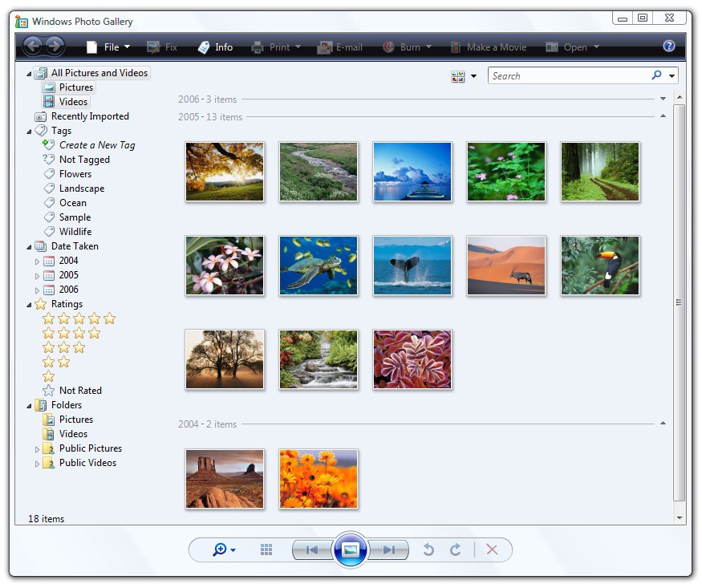Open the zoom slider with the magnifier control
Viewport: 702px width, 588px height.
tap(218, 549)
